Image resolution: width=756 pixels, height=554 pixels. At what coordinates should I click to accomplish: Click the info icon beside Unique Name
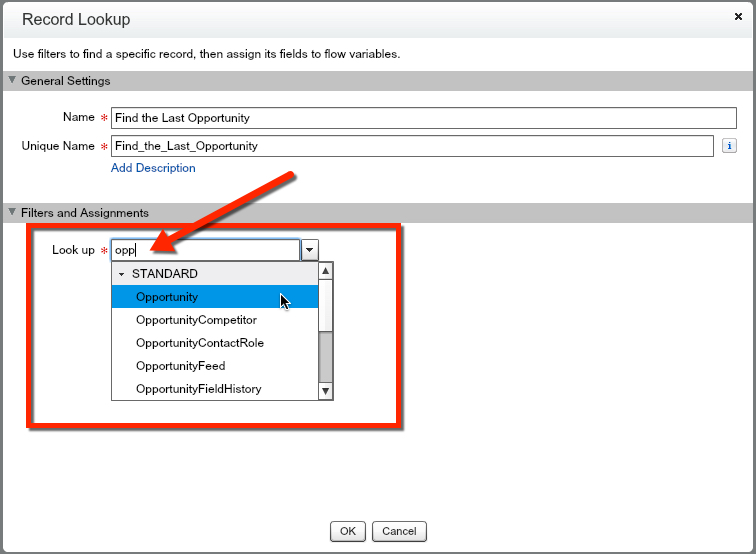[729, 146]
